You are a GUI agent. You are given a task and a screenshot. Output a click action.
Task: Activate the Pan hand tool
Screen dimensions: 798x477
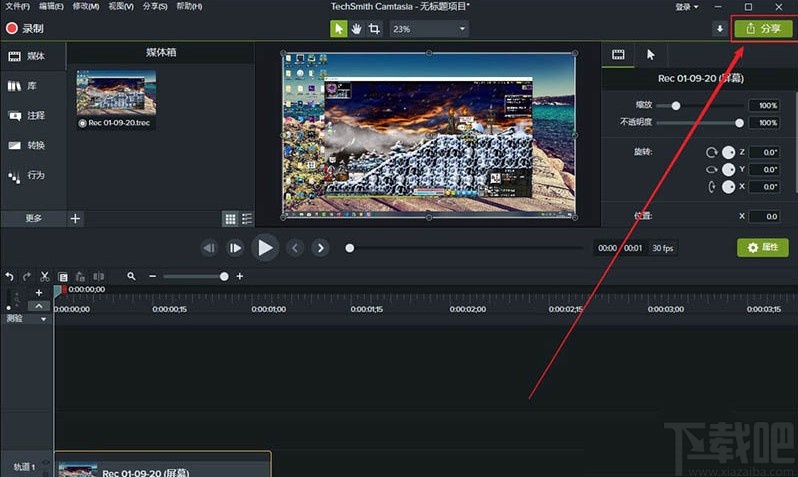click(x=356, y=29)
